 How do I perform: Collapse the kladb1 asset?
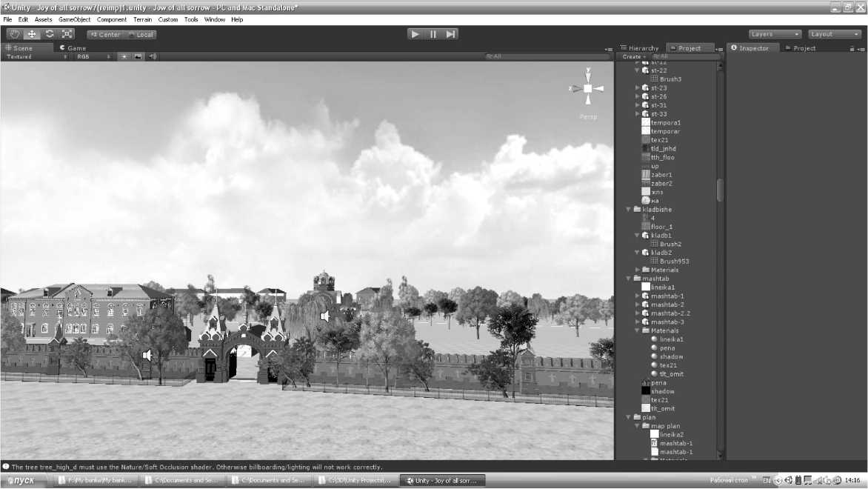(x=637, y=236)
